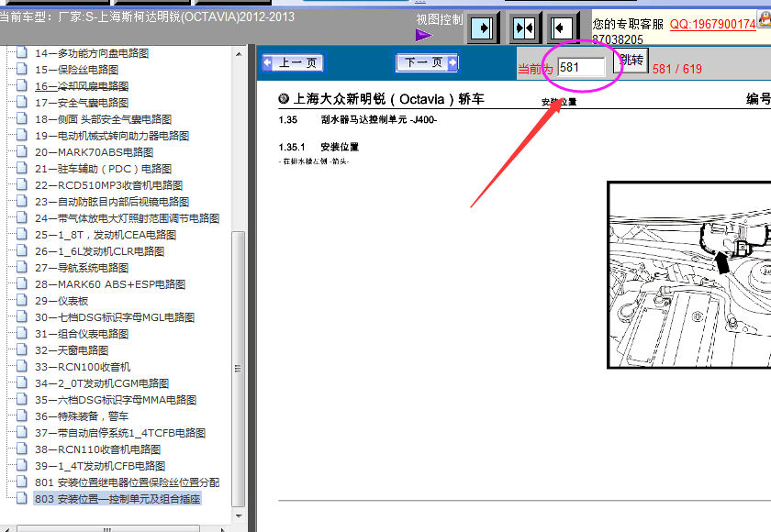This screenshot has height=532, width=771.
Task: Open 36—特殊装备,警车
Action: 82,416
